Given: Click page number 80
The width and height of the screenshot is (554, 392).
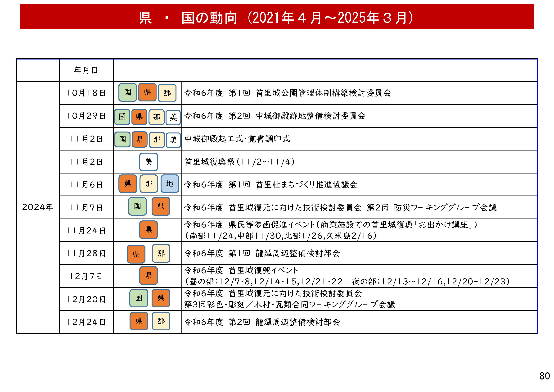Looking at the screenshot, I should (x=544, y=376).
